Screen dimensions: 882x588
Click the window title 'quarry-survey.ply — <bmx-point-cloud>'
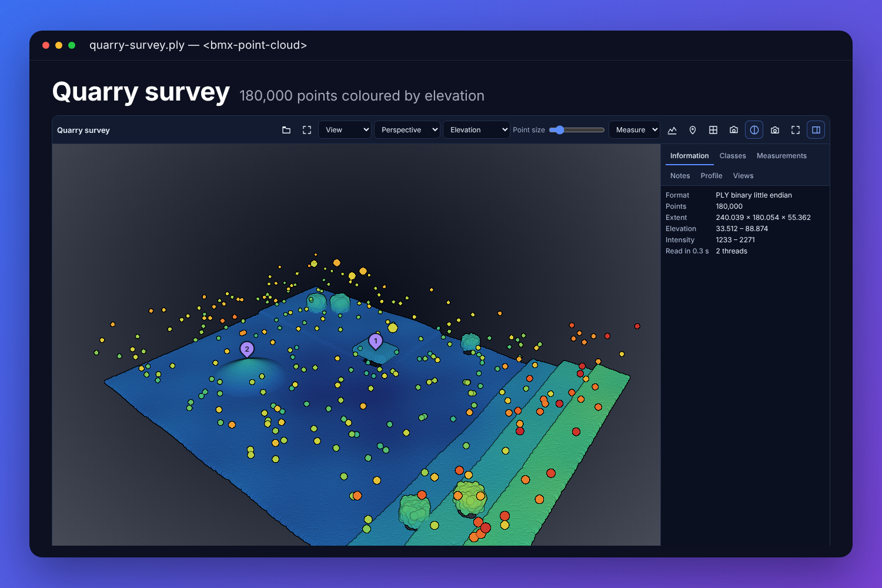(198, 45)
